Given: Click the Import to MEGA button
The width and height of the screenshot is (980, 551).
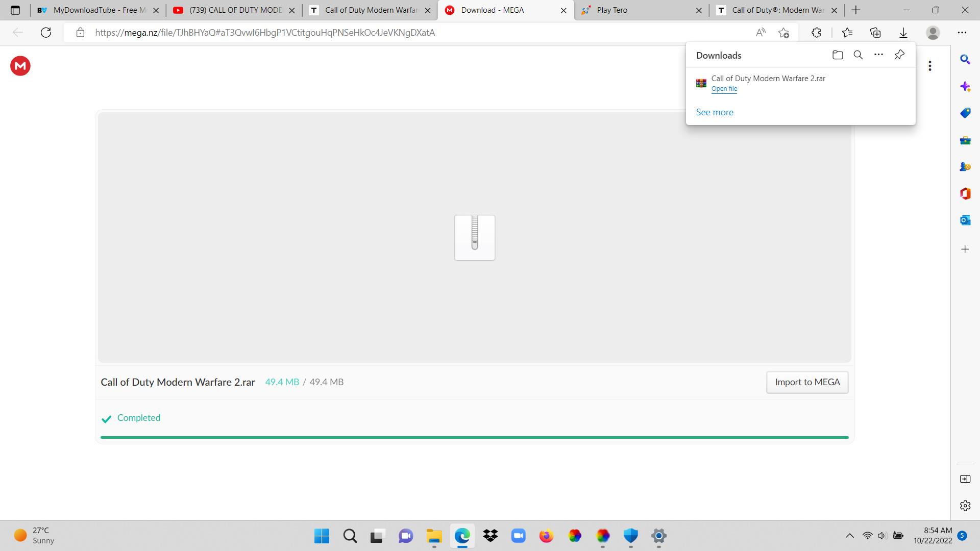Looking at the screenshot, I should click(x=807, y=382).
